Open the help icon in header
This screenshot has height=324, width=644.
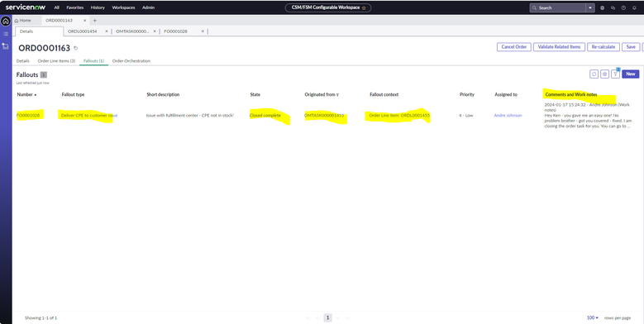623,7
